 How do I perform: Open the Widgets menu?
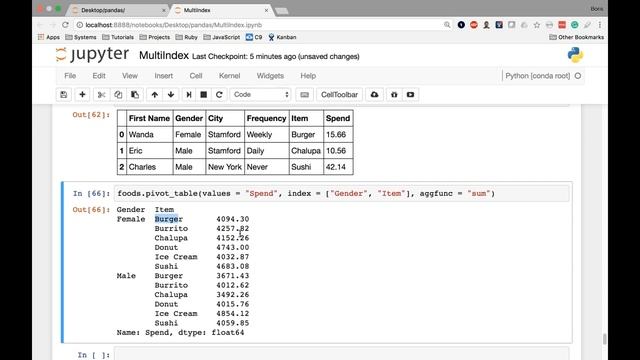click(270, 76)
